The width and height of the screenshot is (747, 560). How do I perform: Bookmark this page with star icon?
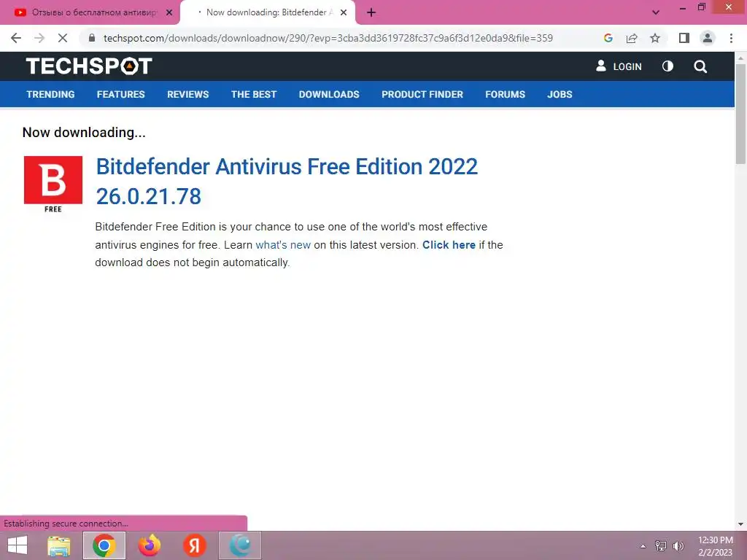pos(655,38)
